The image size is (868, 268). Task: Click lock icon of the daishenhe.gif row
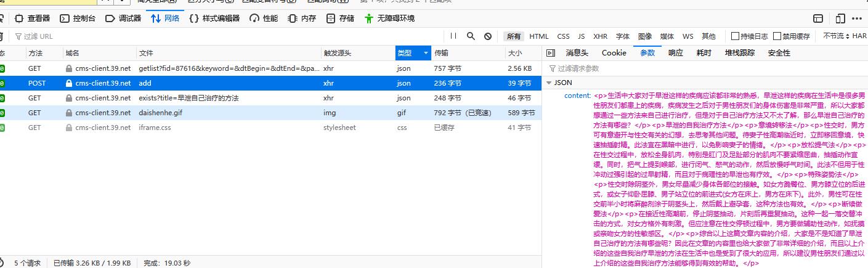pos(69,113)
